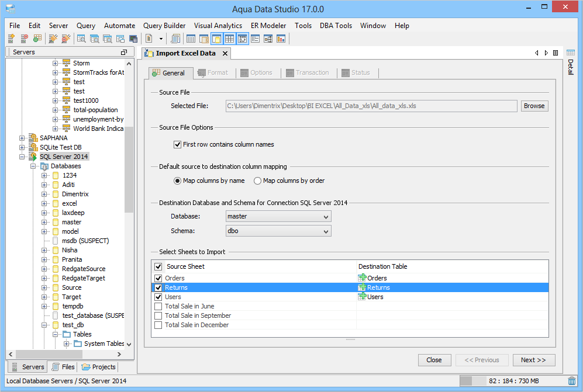Click the dark terminal window toolbar icon
The width and height of the screenshot is (583, 392).
click(x=133, y=39)
